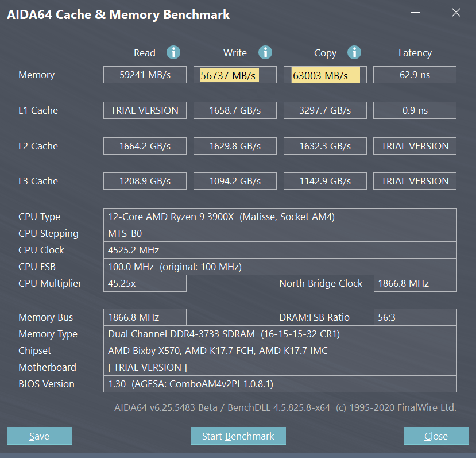Click the CPU Type label
This screenshot has height=458, width=476.
click(40, 217)
